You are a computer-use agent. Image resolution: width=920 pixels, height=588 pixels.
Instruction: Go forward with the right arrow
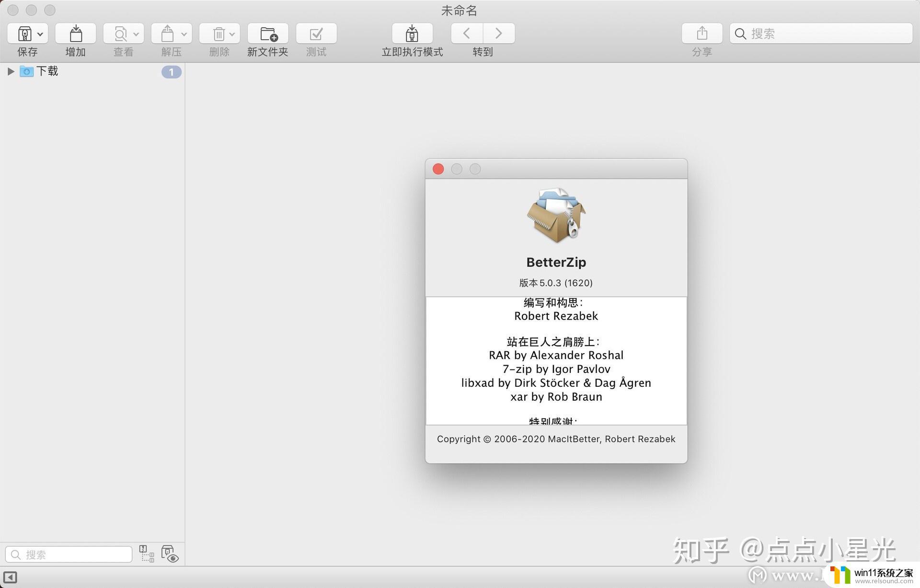[499, 33]
